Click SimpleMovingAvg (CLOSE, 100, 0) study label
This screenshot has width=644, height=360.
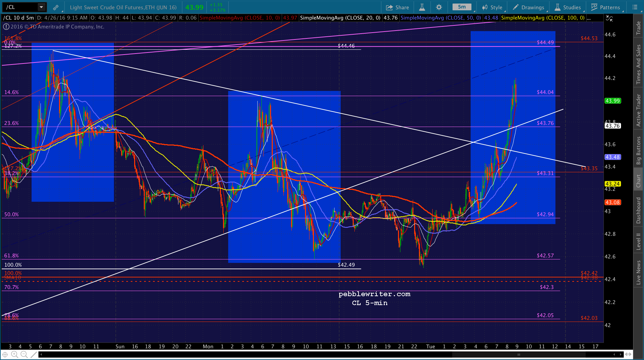[543, 18]
